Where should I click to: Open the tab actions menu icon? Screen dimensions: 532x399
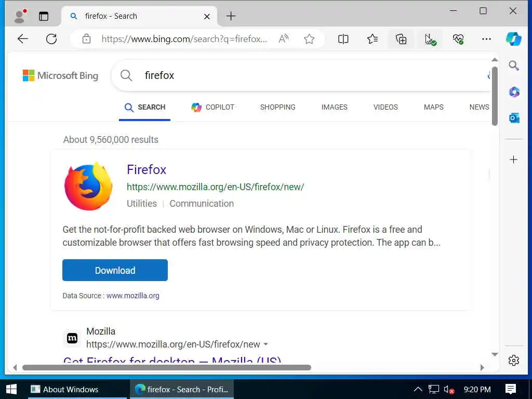[44, 16]
